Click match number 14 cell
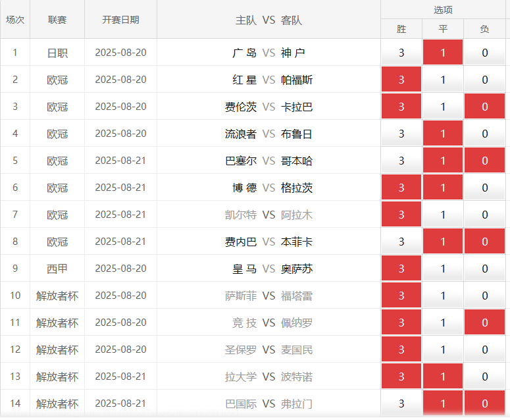Screen dimensions: 510x420 click(15, 404)
